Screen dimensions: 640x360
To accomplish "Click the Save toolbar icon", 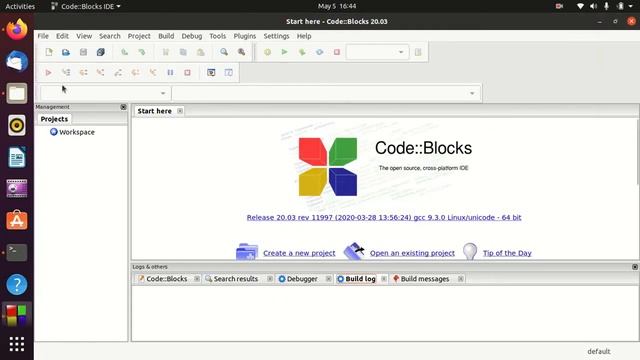I will (x=83, y=52).
